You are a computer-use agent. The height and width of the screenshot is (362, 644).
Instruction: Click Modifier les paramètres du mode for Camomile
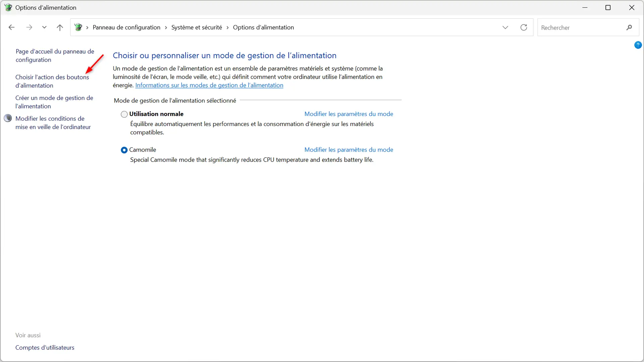348,150
